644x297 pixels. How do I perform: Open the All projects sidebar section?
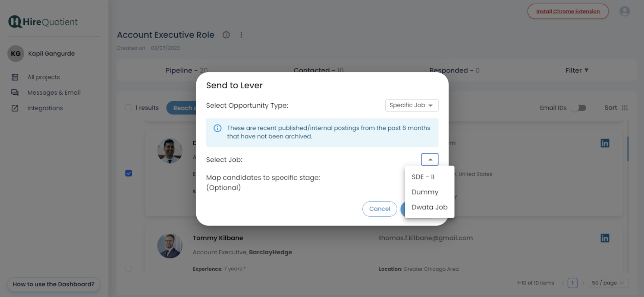pos(43,77)
